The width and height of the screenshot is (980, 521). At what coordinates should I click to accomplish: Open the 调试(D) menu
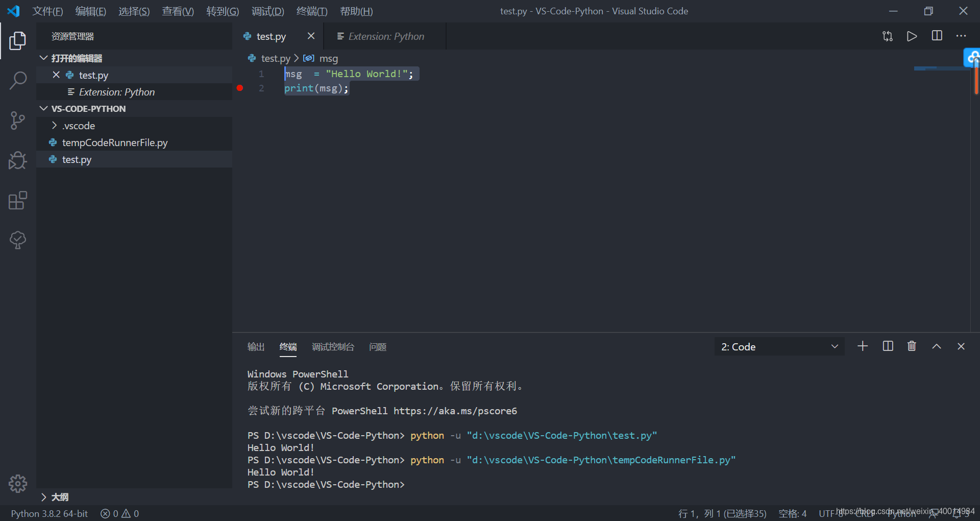(268, 11)
